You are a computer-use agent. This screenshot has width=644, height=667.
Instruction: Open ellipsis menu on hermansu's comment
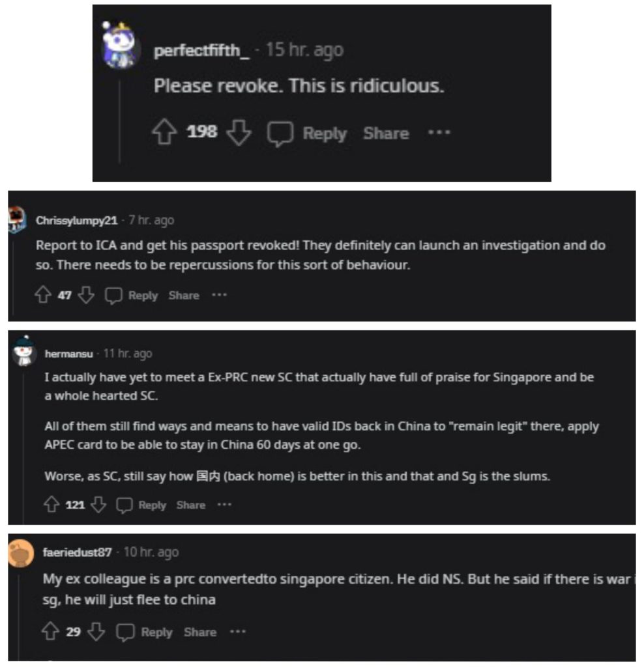click(224, 505)
